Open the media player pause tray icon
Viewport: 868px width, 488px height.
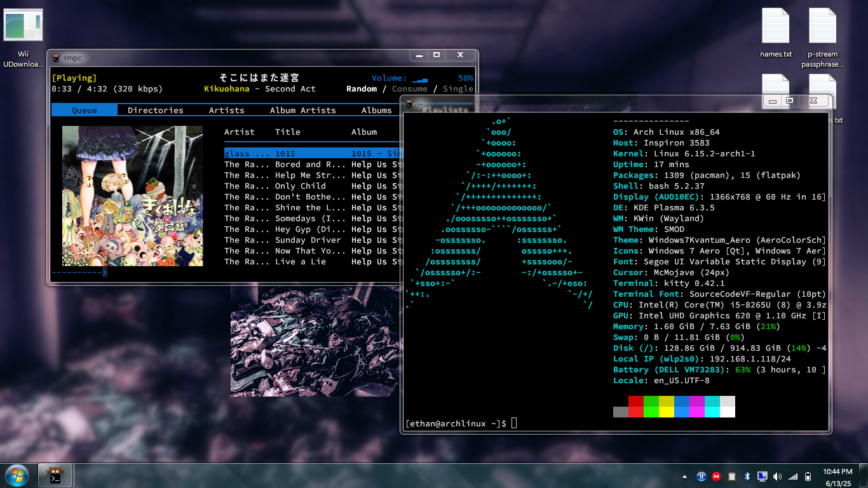[x=702, y=477]
